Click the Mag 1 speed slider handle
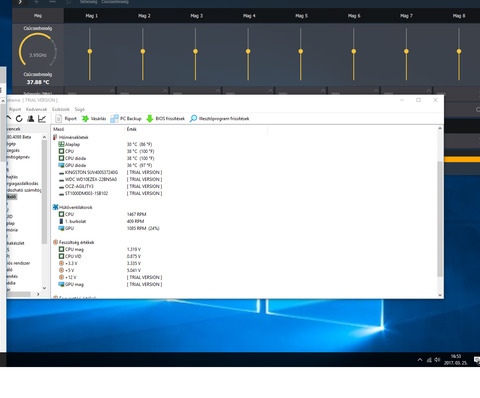This screenshot has width=480, height=398. [x=90, y=51]
